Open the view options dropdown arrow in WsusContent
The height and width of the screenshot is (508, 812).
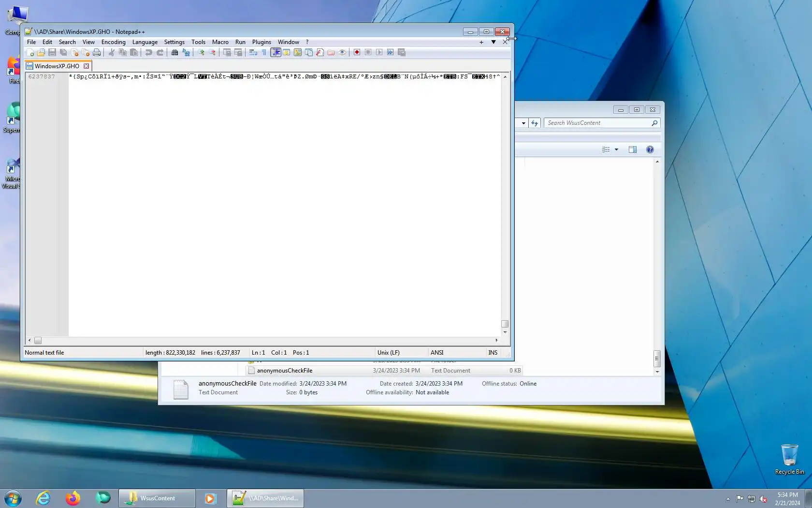coord(616,149)
